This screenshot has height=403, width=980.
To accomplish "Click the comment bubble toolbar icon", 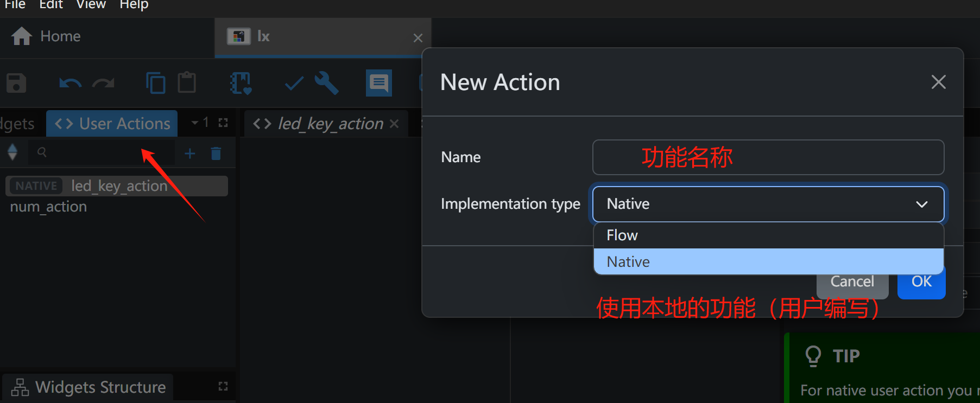I will coord(378,84).
